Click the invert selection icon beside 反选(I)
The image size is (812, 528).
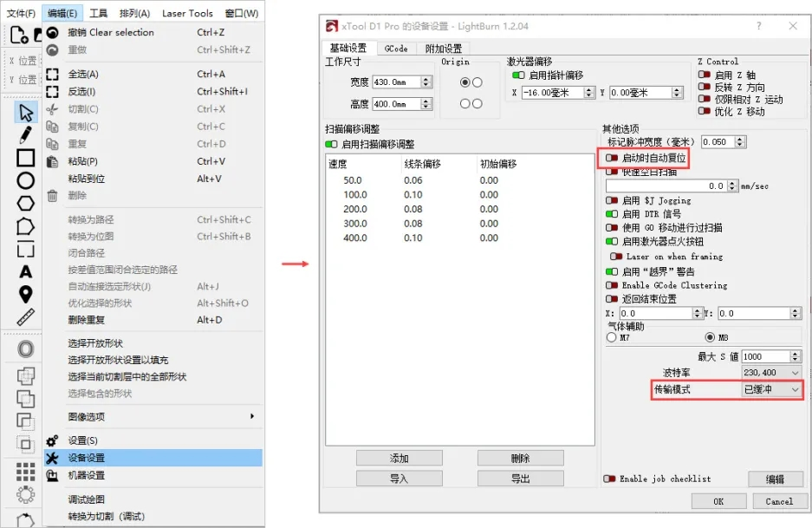click(x=52, y=92)
